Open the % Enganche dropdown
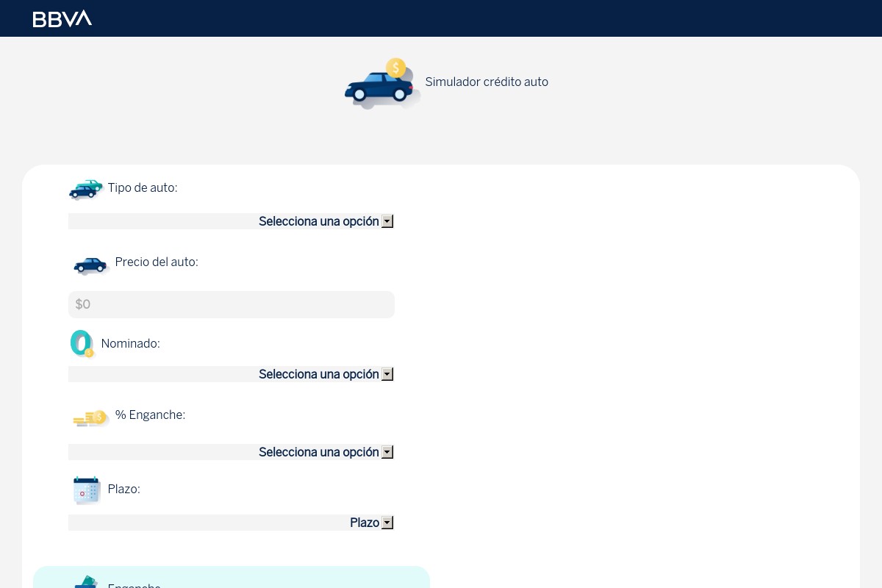The image size is (882, 588). pyautogui.click(x=232, y=452)
